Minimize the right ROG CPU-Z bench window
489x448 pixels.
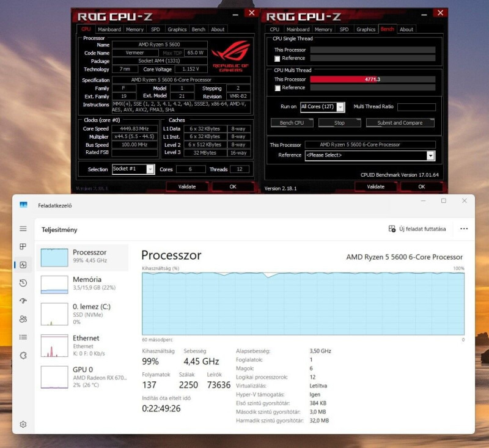tap(424, 14)
